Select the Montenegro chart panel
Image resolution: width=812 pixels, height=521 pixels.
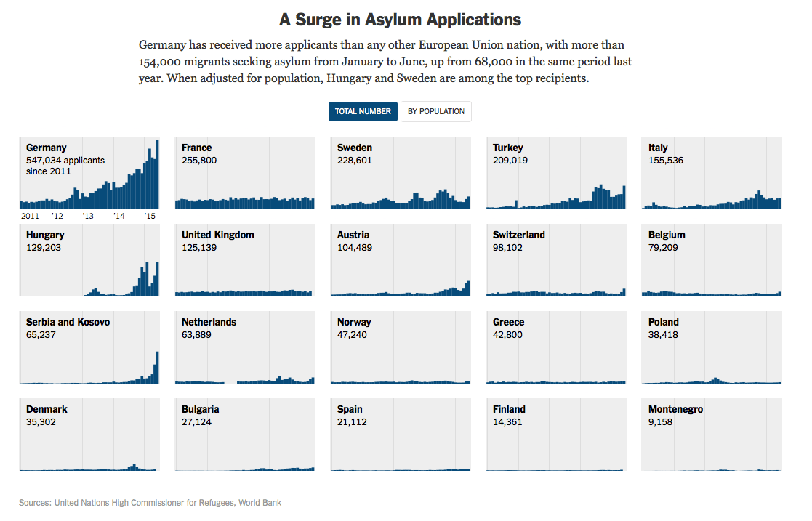[x=712, y=435]
